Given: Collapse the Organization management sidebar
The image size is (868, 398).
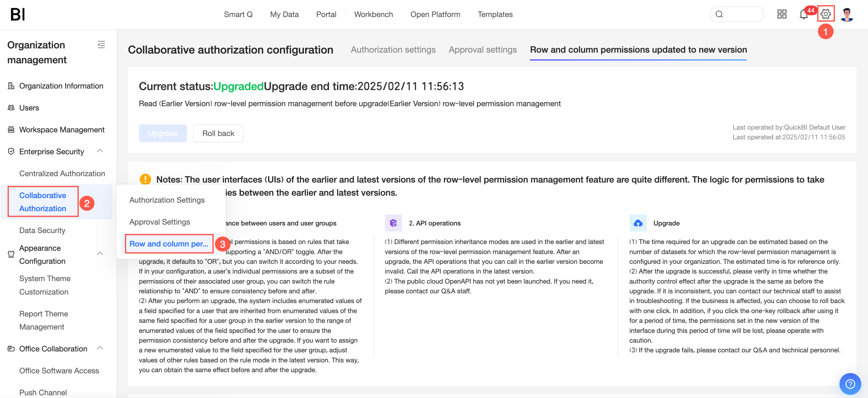Looking at the screenshot, I should point(101,45).
